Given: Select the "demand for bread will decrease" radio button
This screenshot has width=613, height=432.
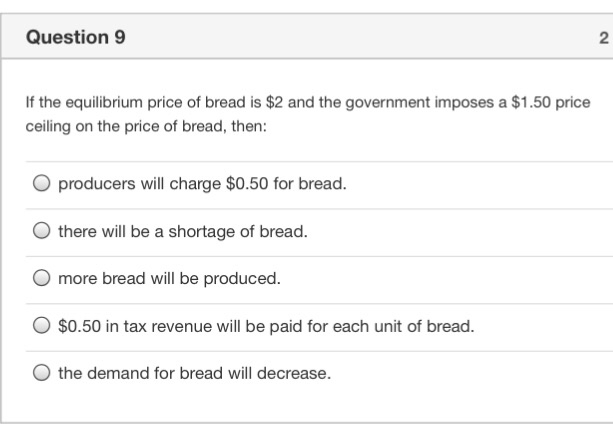Looking at the screenshot, I should [41, 374].
